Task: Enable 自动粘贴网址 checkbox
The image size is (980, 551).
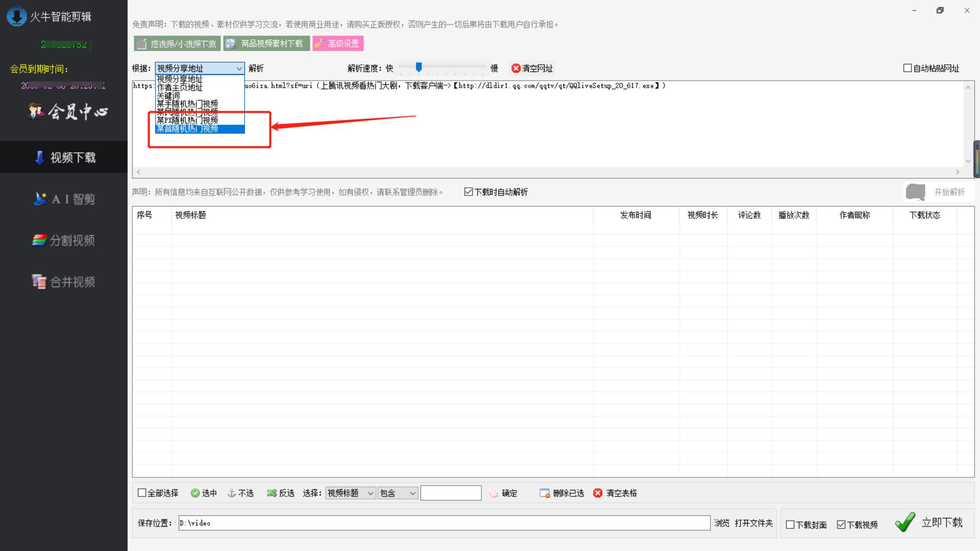Action: click(x=908, y=68)
